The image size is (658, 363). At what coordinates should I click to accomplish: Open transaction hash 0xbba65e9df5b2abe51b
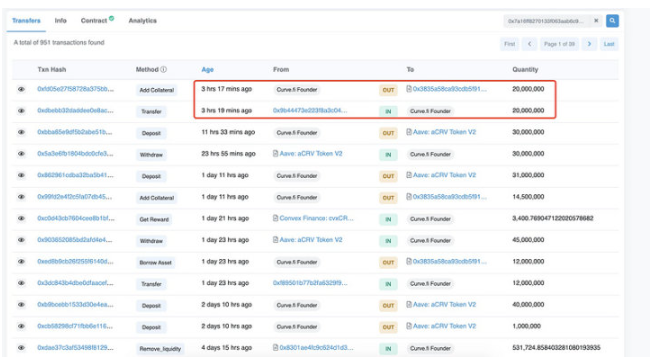(75, 132)
